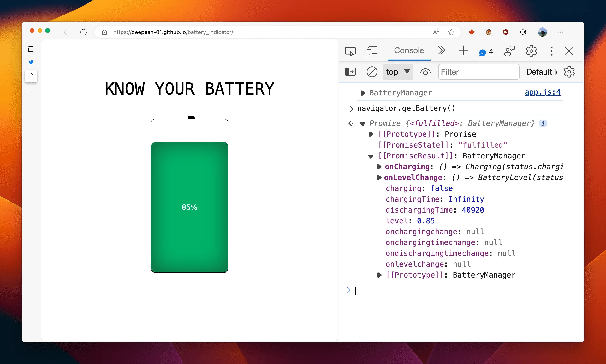Expand the onCharging function entry
This screenshot has width=606, height=364.
click(x=379, y=167)
